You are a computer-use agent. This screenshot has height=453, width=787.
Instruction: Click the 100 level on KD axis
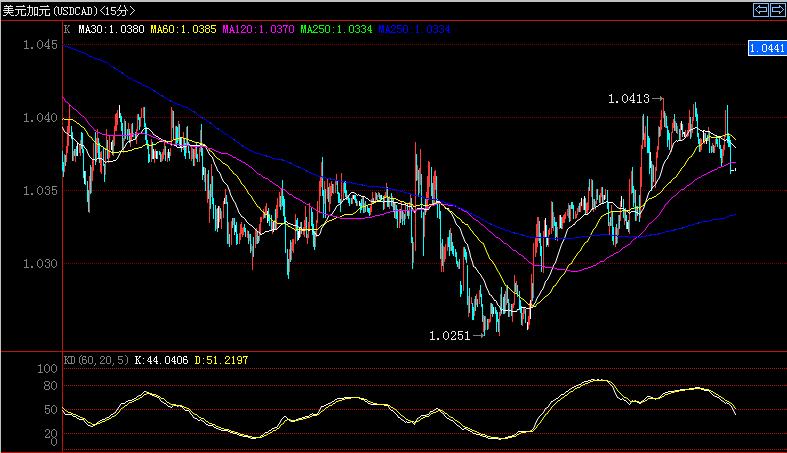[48, 369]
